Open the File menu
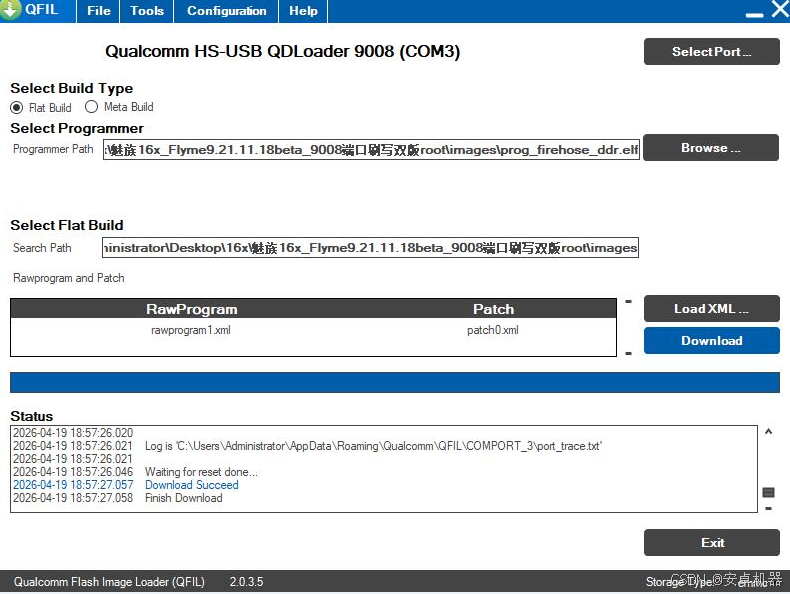The width and height of the screenshot is (790, 594). pos(98,11)
